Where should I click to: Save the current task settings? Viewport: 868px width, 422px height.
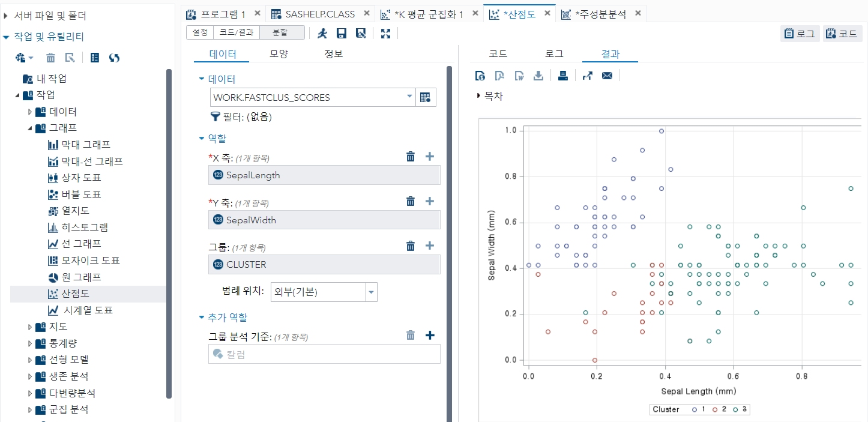tap(342, 33)
